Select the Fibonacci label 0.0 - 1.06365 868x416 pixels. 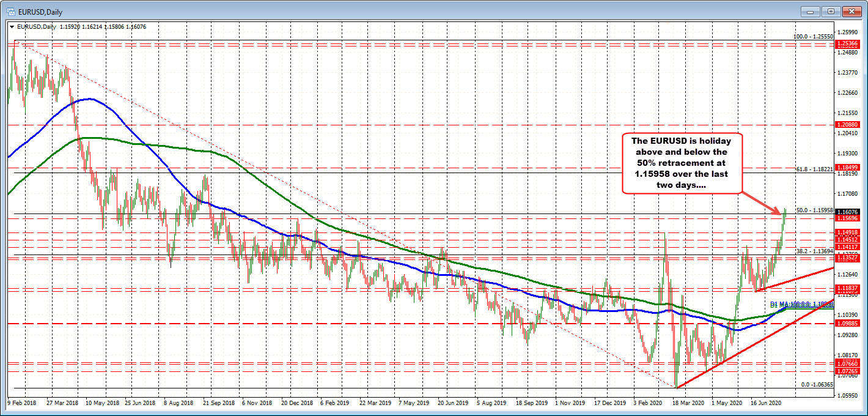[x=817, y=384]
